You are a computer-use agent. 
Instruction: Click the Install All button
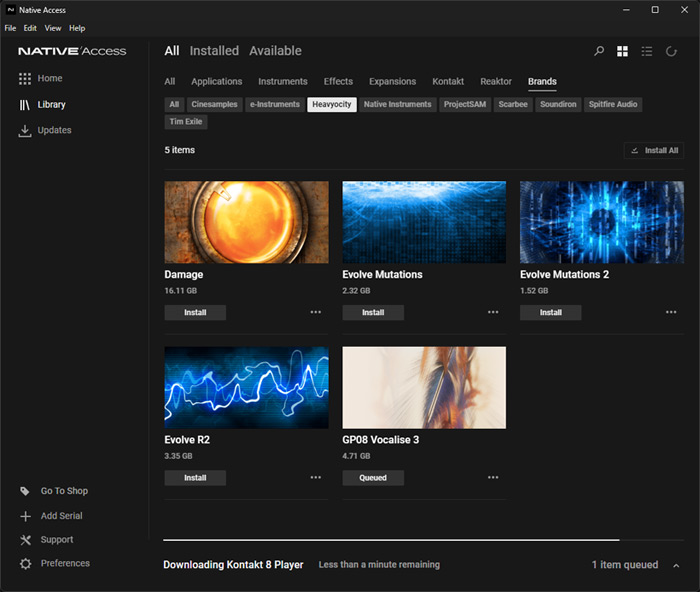[653, 150]
